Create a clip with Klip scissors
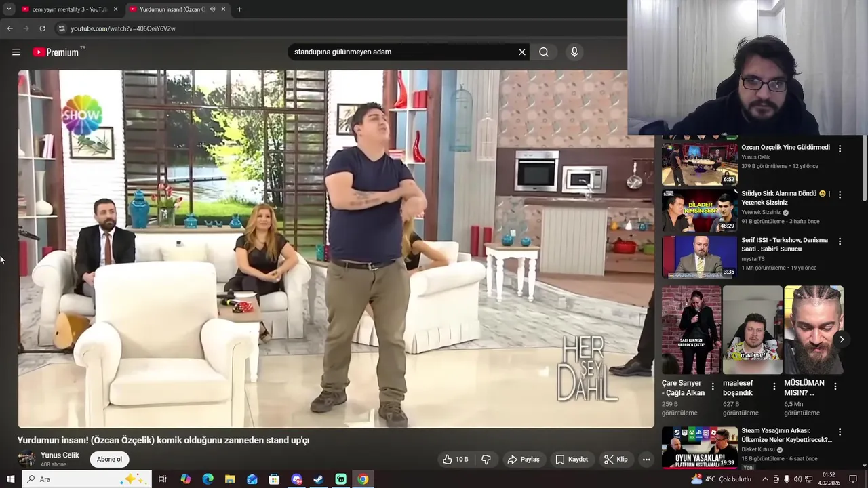The height and width of the screenshot is (488, 868). 616,460
